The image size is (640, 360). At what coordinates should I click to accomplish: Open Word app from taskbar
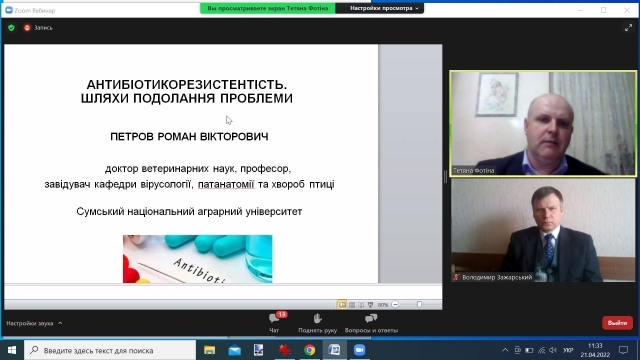pos(334,350)
